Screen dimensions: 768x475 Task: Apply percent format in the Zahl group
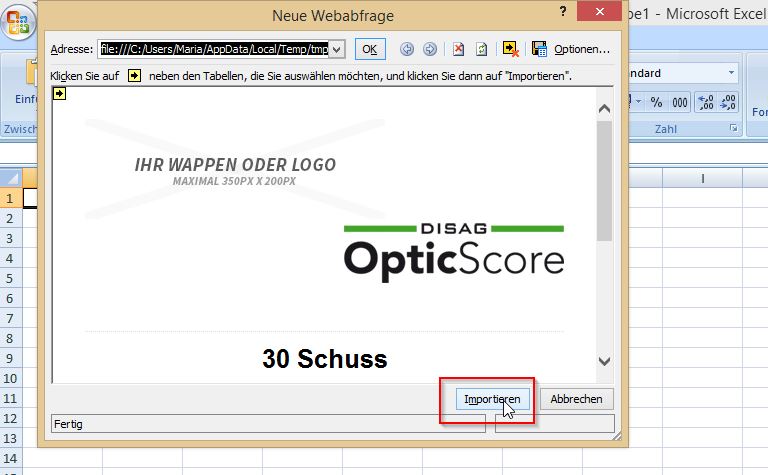pyautogui.click(x=656, y=102)
